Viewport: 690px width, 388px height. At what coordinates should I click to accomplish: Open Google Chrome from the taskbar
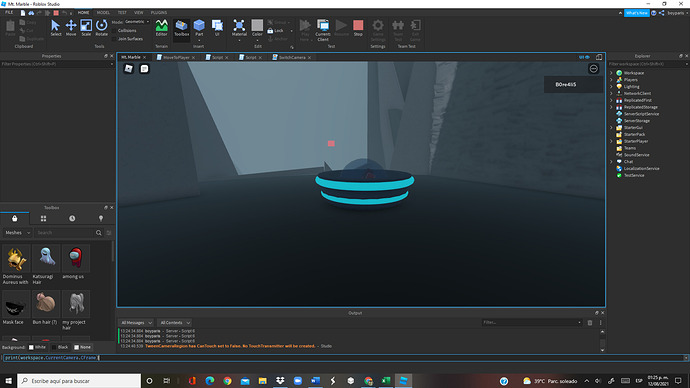[x=227, y=381]
